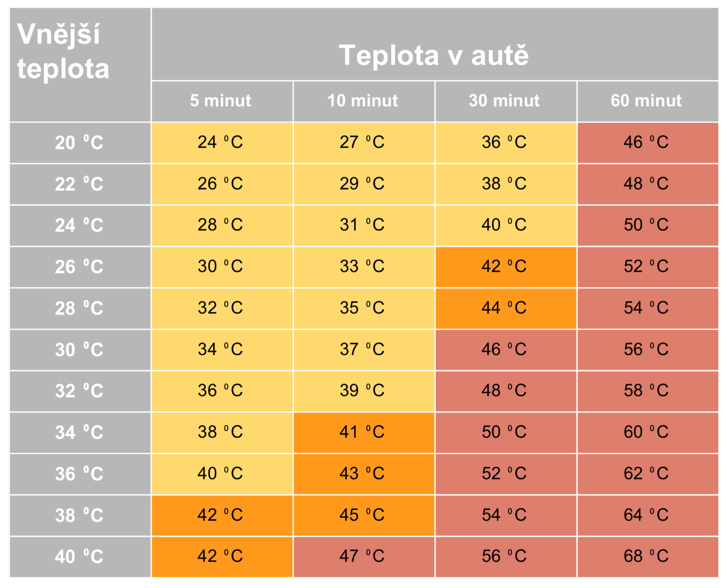
Task: Click the 40 °C outside temperature row label
Action: (80, 557)
